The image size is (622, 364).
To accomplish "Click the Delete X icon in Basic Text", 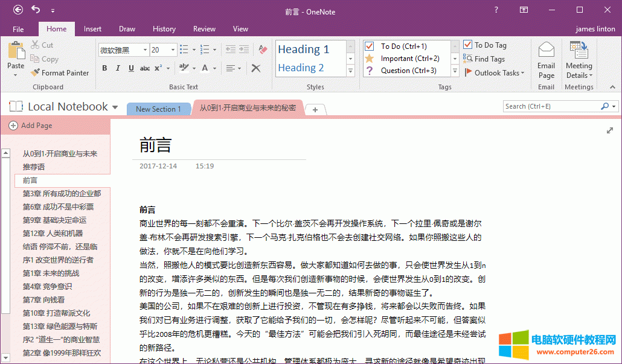I will pos(256,68).
